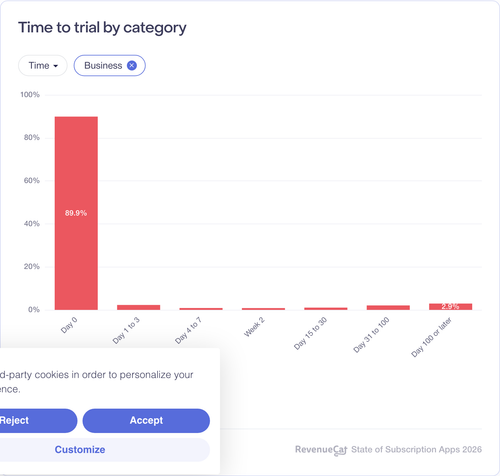Click the Time to trial by category heading
Image resolution: width=500 pixels, height=476 pixels.
click(102, 28)
